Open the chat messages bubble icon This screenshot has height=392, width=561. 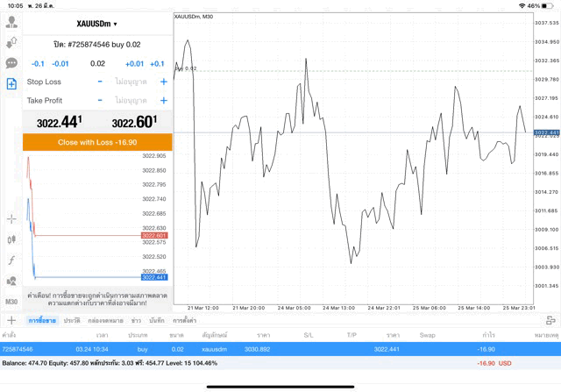(x=11, y=63)
